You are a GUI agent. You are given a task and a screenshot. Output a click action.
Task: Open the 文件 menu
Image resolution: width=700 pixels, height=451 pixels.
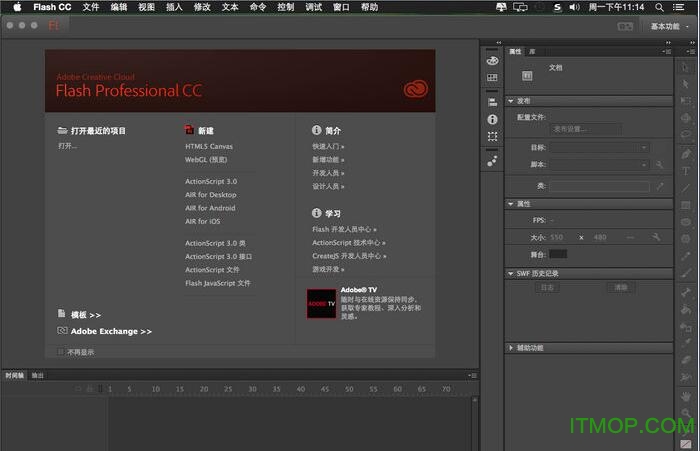pos(91,7)
